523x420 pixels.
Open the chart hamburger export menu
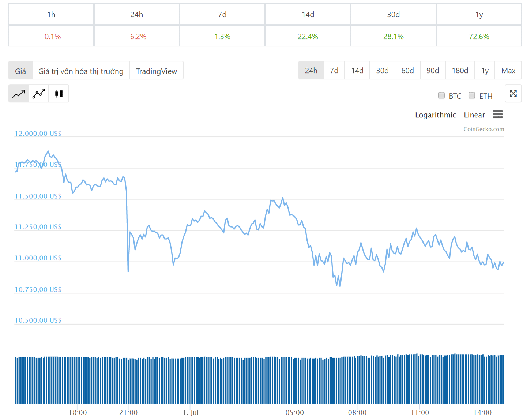pos(497,115)
